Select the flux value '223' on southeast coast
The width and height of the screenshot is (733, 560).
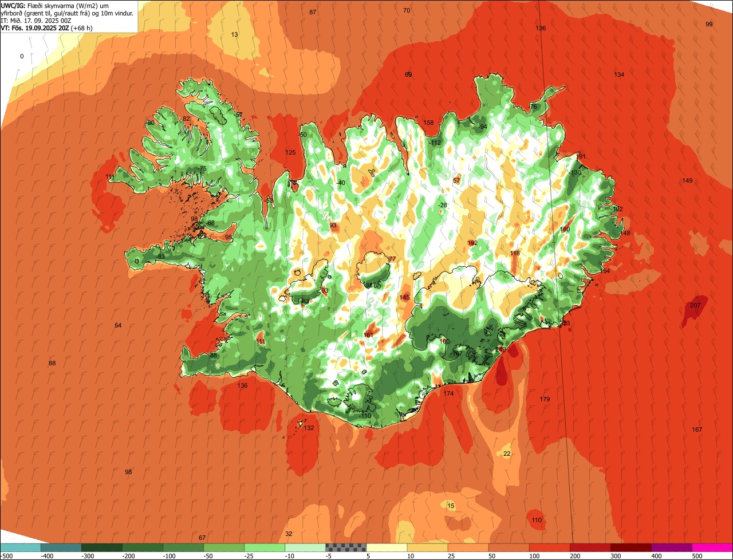pos(565,324)
